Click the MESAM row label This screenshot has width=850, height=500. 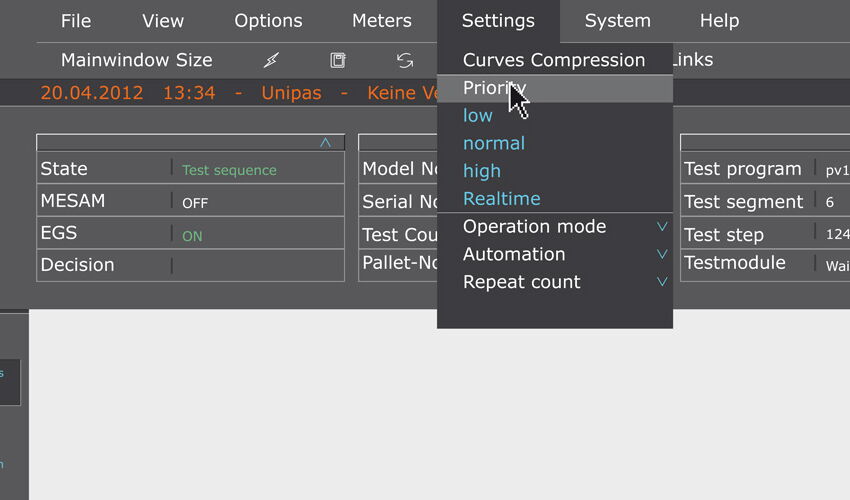[x=73, y=201]
